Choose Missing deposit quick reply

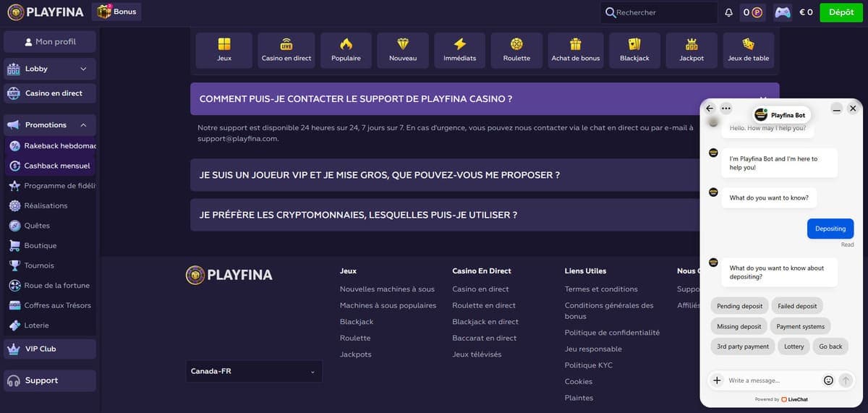click(739, 326)
